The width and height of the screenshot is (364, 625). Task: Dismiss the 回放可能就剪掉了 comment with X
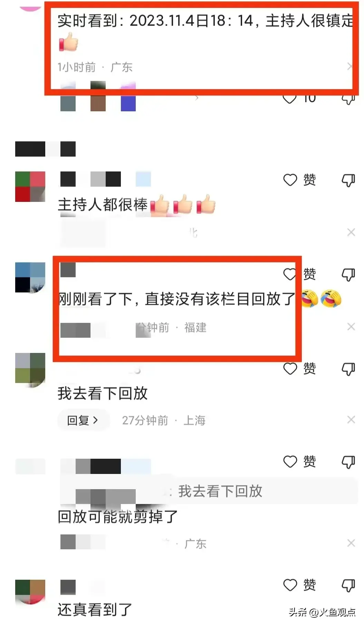point(351,543)
